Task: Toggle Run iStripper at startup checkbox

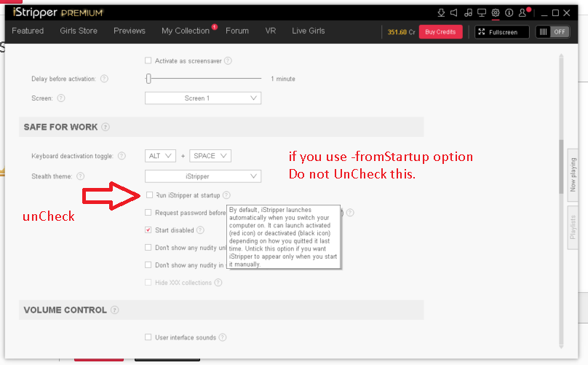Action: point(150,195)
